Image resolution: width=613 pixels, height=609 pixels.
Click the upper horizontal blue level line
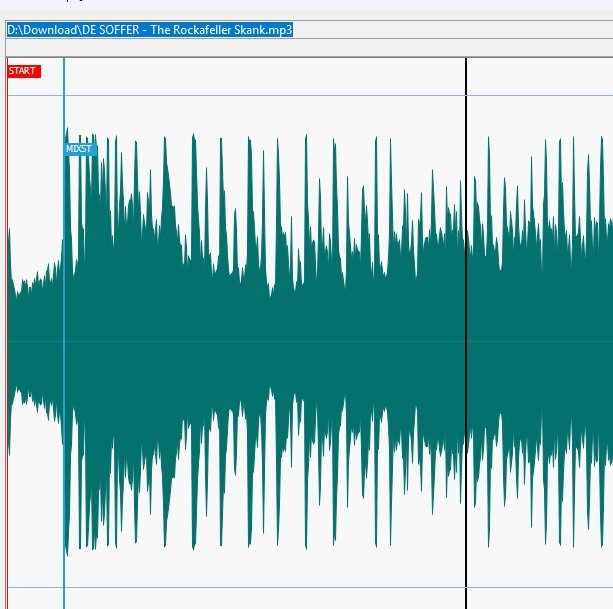[300, 96]
